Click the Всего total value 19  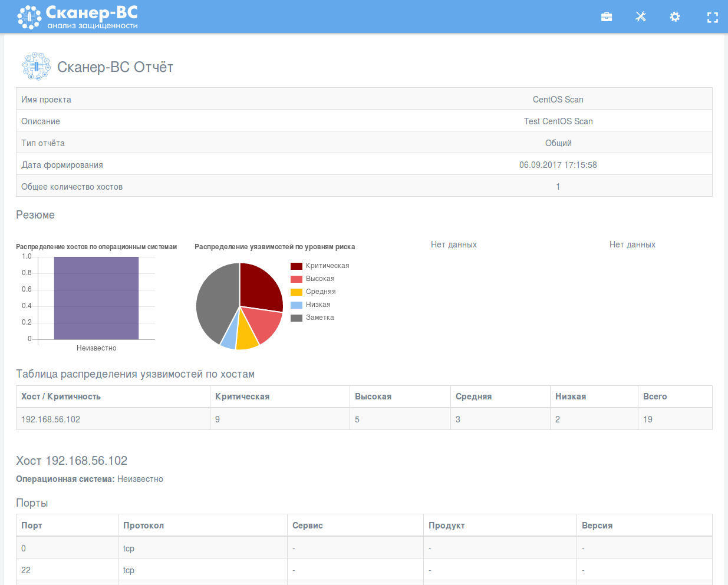[x=648, y=419]
